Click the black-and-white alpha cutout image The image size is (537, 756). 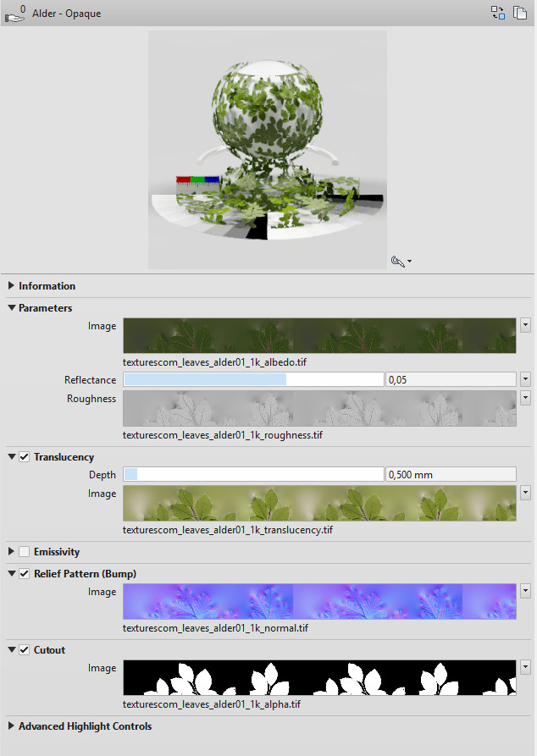319,677
